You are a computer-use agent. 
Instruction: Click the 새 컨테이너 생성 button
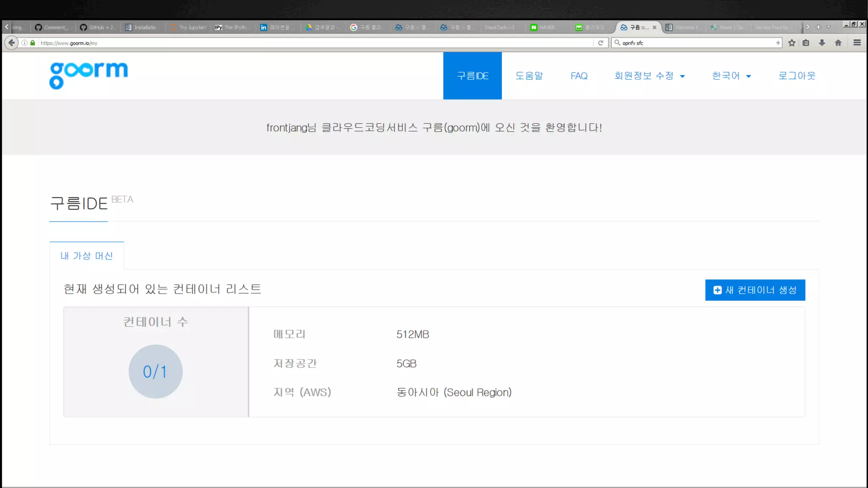755,290
